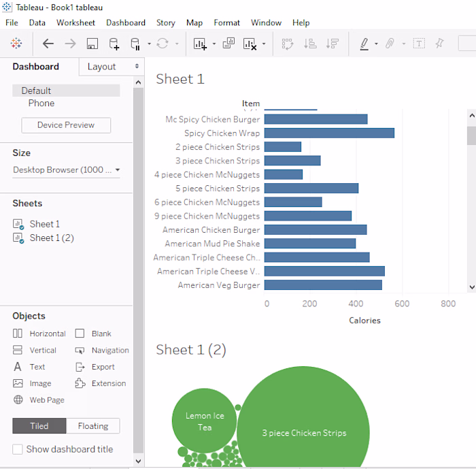The width and height of the screenshot is (476, 469).
Task: Click the Fix axes pin icon
Action: tap(439, 44)
